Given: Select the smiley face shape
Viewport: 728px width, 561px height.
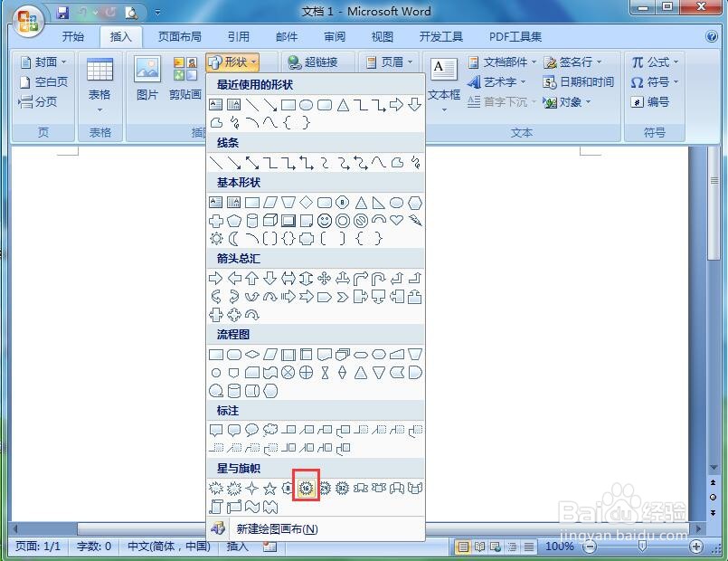Looking at the screenshot, I should (324, 221).
